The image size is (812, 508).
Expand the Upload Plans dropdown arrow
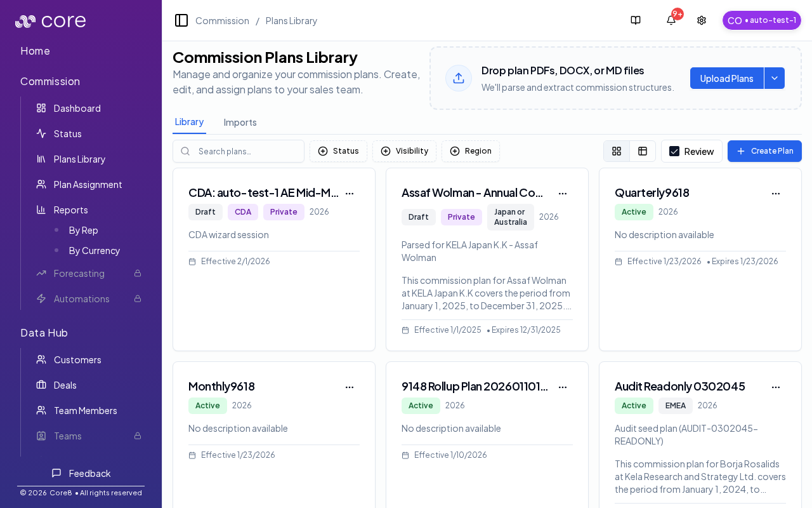(775, 78)
